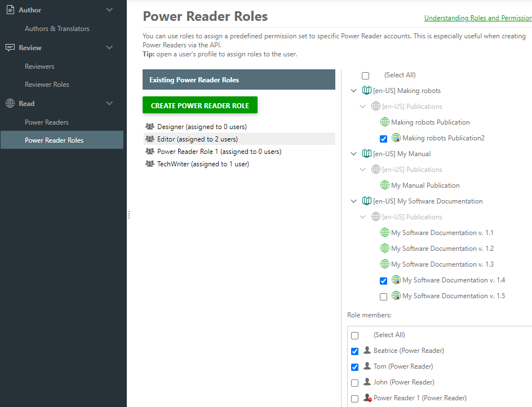Collapse the [en-US] My Software Documentation node
Image resolution: width=532 pixels, height=407 pixels.
[x=354, y=201]
